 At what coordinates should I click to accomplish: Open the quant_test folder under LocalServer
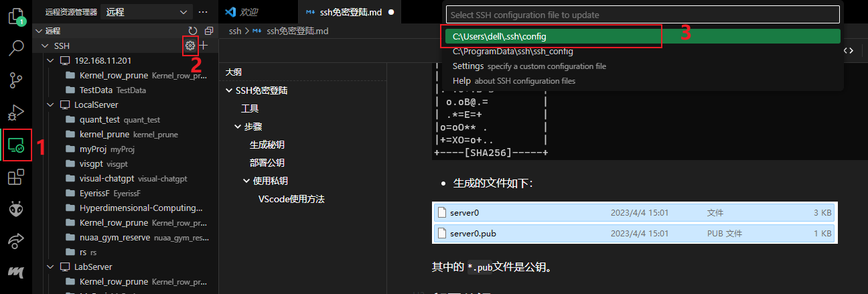coord(99,119)
